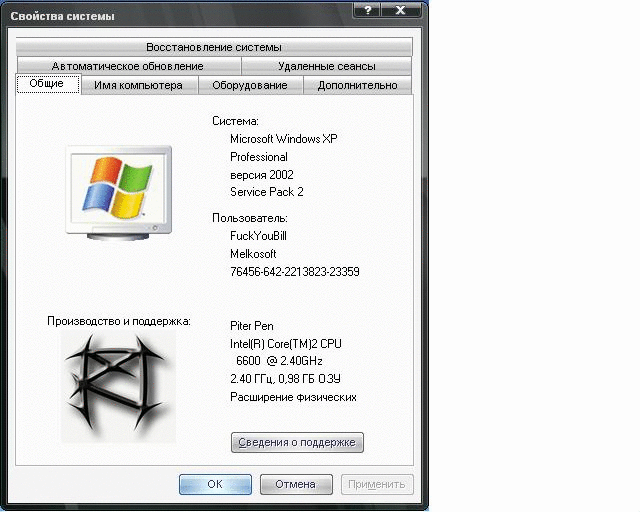The height and width of the screenshot is (512, 640).
Task: Click the Service Pack 2 text
Action: click(x=267, y=192)
